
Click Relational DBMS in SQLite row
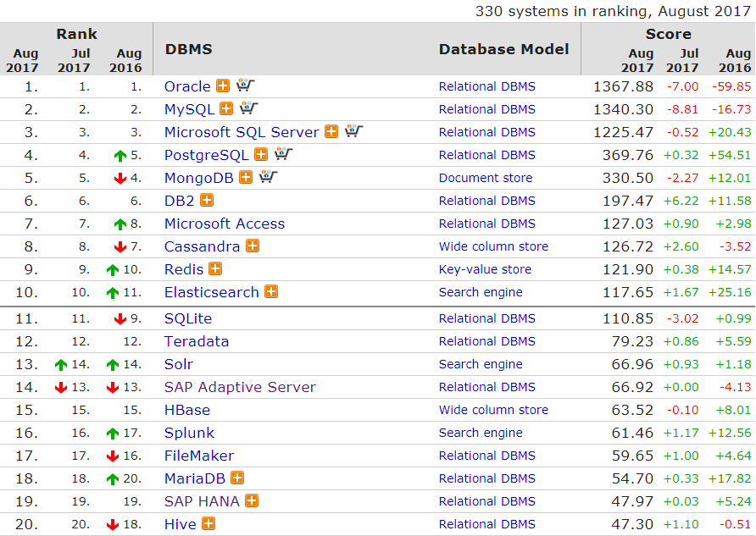coord(487,319)
